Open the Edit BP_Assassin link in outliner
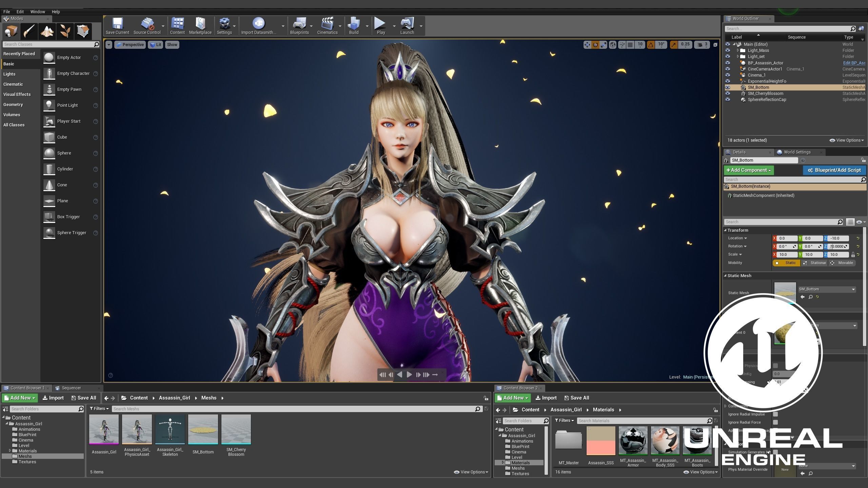Image resolution: width=868 pixels, height=488 pixels. click(x=854, y=63)
